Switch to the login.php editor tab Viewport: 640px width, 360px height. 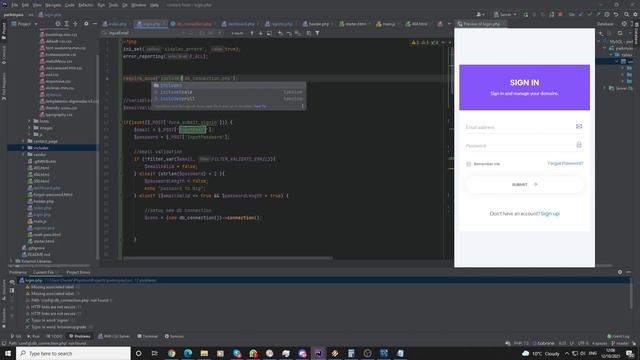pyautogui.click(x=151, y=24)
